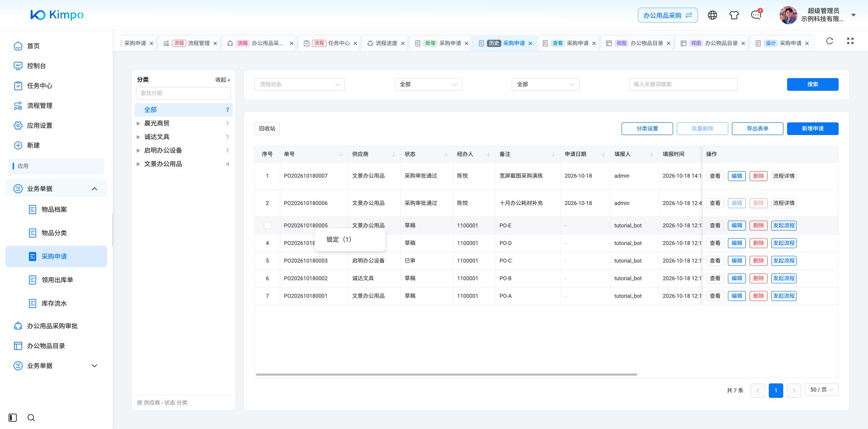Viewport: 868px width, 429px height.
Task: Sort by the 单号 column arrow
Action: [x=341, y=154]
